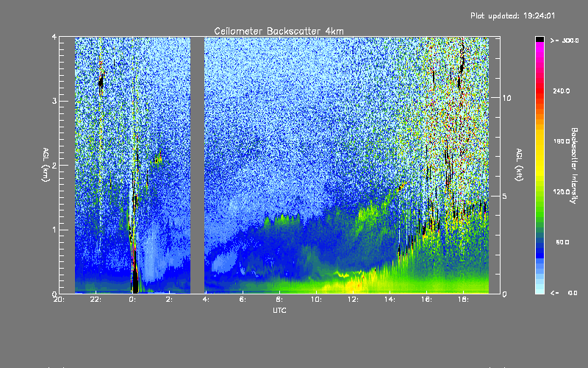The width and height of the screenshot is (588, 368).
Task: Select the '0:' time tick label
Action: (132, 300)
